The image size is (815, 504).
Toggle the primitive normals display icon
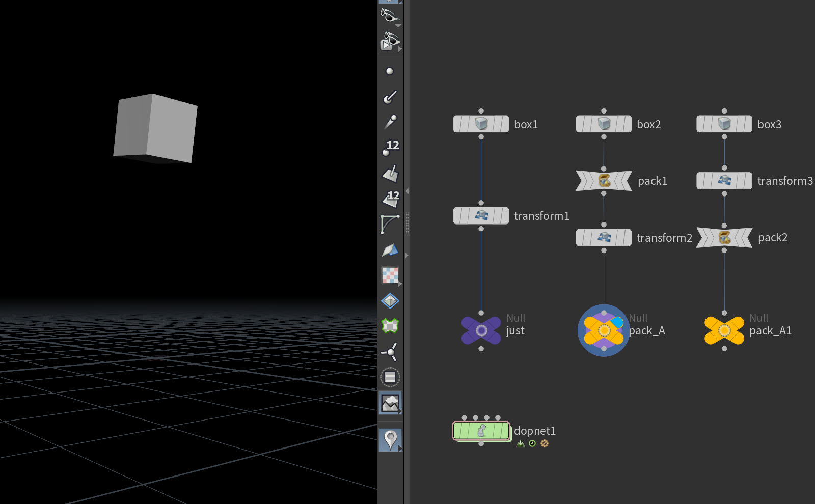coord(390,173)
